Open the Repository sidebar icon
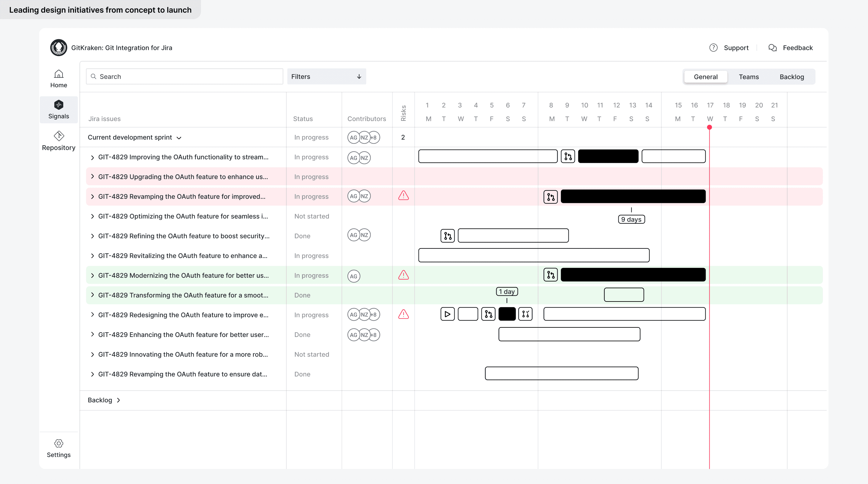This screenshot has width=868, height=484. tap(59, 136)
